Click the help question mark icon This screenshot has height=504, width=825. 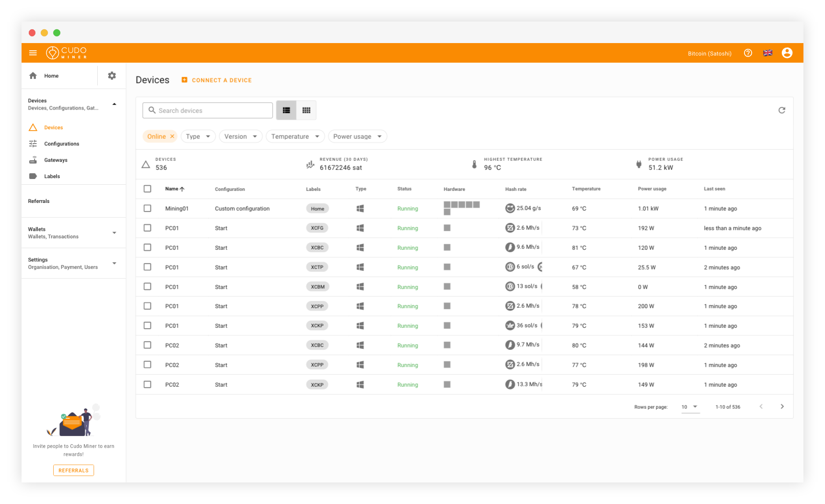point(748,53)
